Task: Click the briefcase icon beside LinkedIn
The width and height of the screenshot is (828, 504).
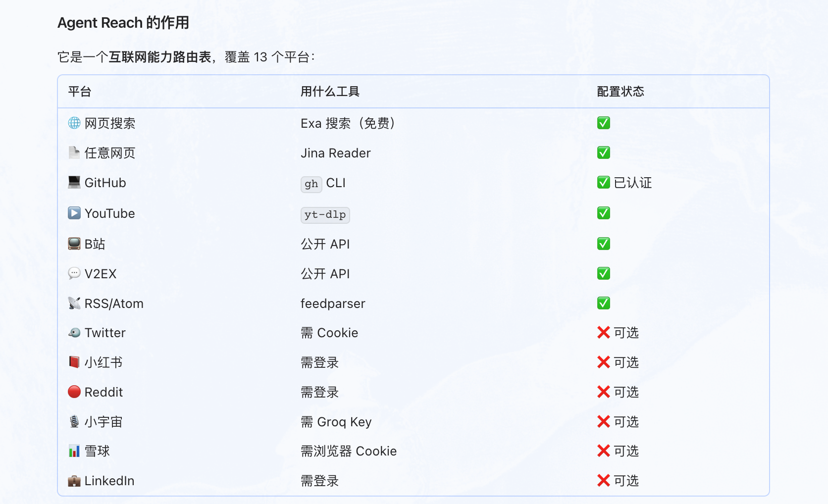Action: click(x=74, y=481)
